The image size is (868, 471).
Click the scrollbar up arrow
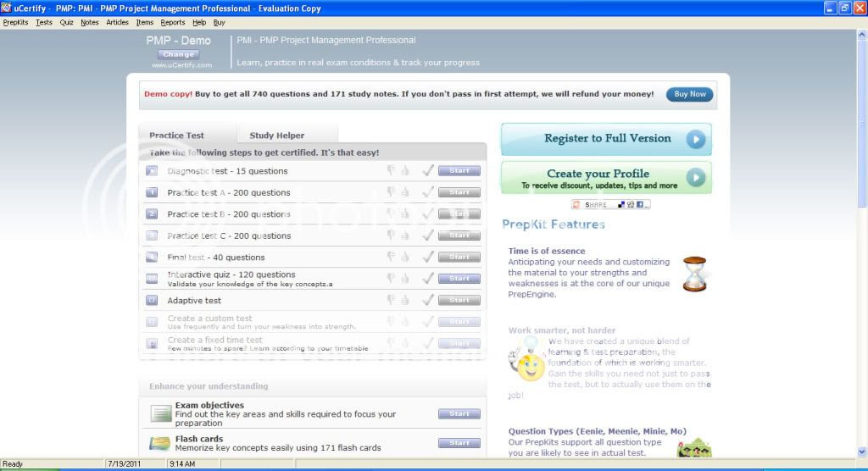point(862,35)
